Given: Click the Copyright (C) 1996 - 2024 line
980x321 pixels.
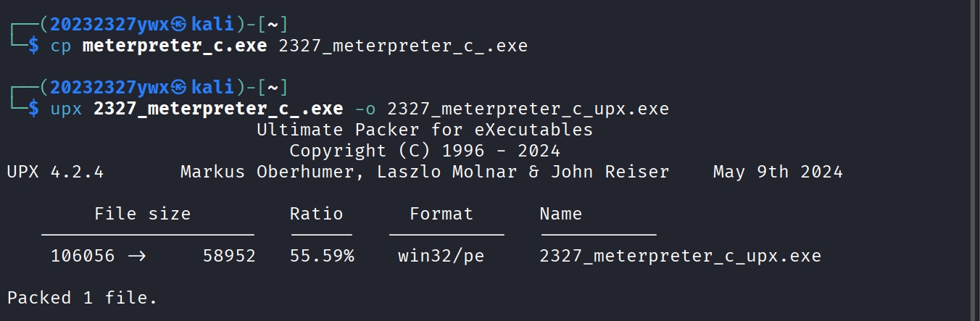Looking at the screenshot, I should [425, 151].
